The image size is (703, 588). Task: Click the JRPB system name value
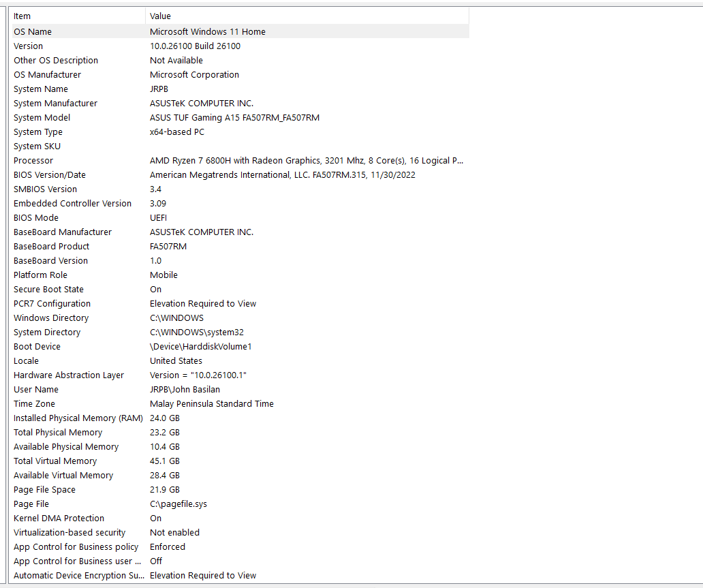tap(159, 89)
